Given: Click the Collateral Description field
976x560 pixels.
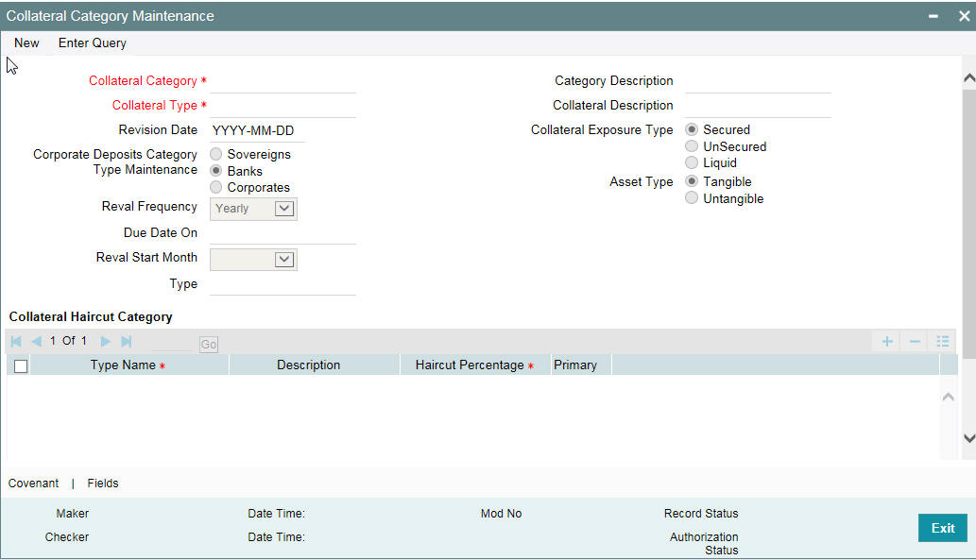Looking at the screenshot, I should point(758,107).
